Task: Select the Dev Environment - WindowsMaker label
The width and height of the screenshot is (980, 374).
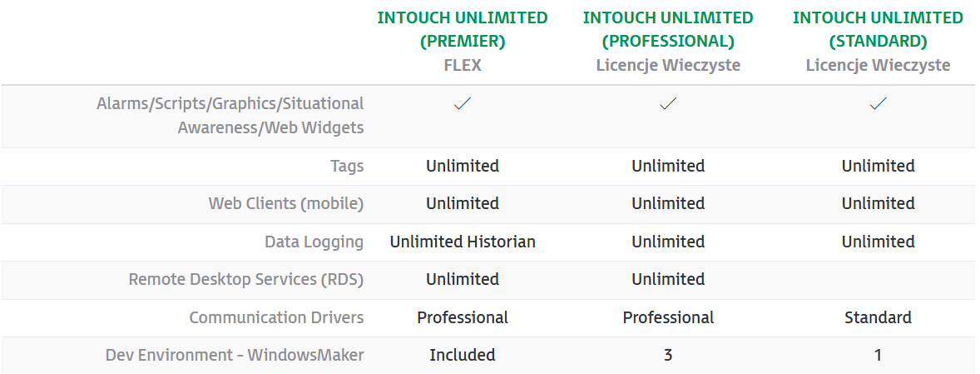Action: coord(235,355)
